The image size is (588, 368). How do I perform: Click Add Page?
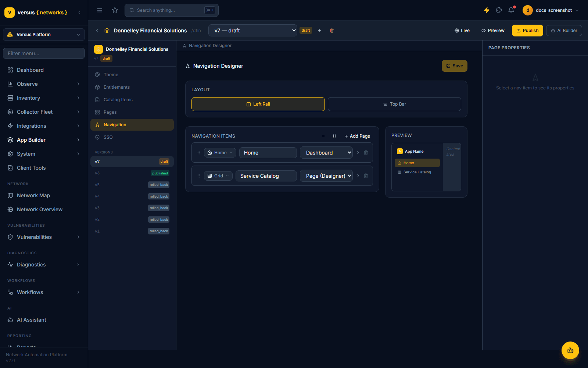[x=357, y=136]
